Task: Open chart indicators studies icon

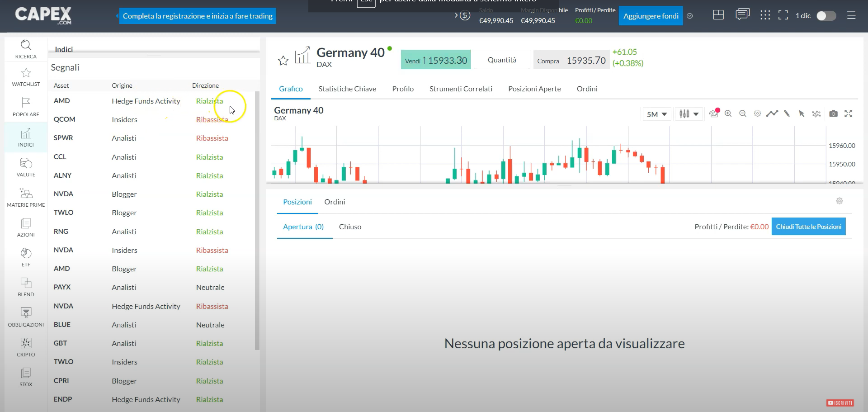Action: (816, 114)
